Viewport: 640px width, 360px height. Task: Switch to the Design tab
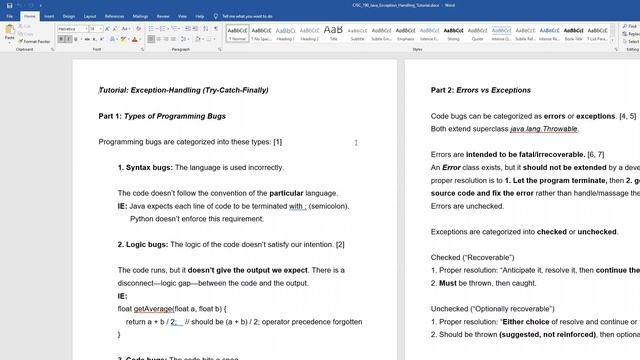(69, 16)
